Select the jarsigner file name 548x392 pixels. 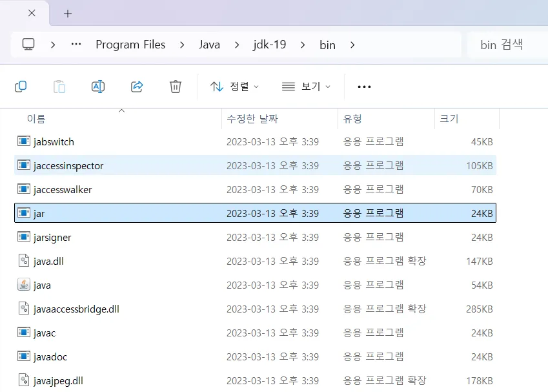(52, 238)
